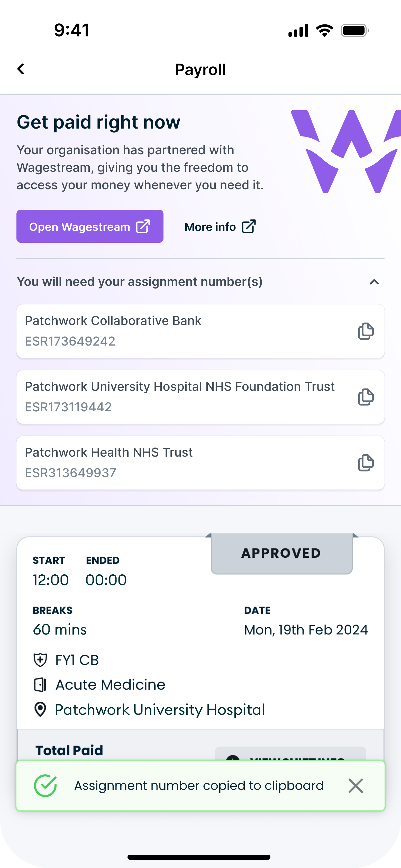Tap the Payroll page title

pyautogui.click(x=200, y=70)
